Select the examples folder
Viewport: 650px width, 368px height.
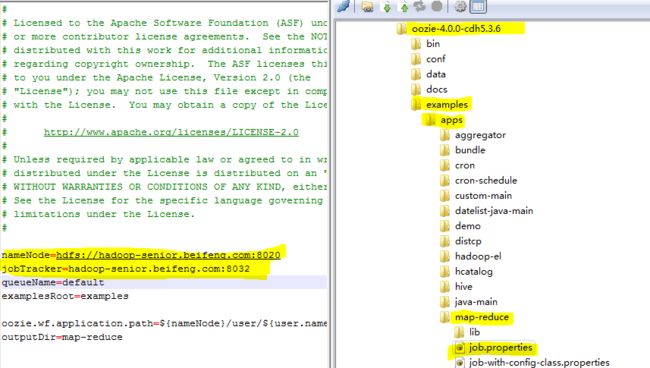[446, 104]
